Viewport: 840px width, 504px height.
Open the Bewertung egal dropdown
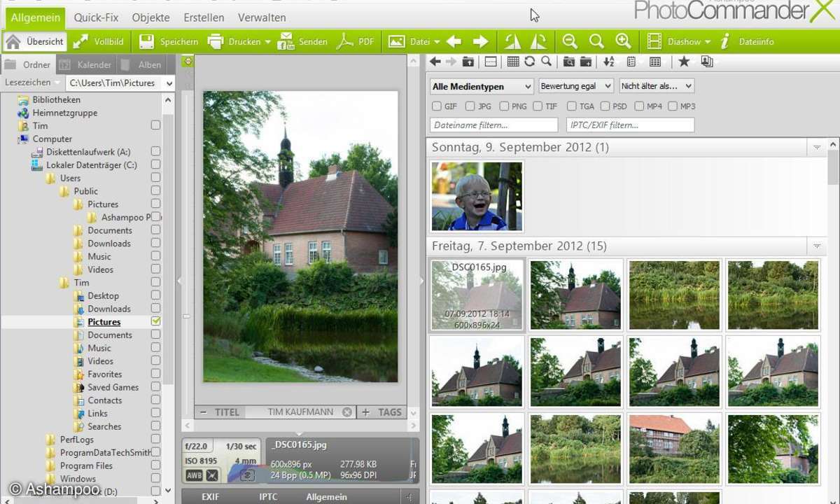pyautogui.click(x=576, y=86)
